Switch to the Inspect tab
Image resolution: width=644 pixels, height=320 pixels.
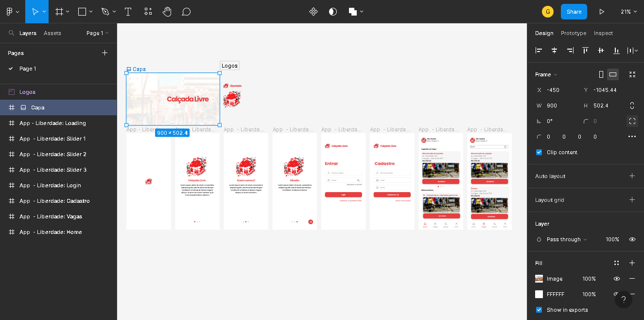click(x=603, y=33)
